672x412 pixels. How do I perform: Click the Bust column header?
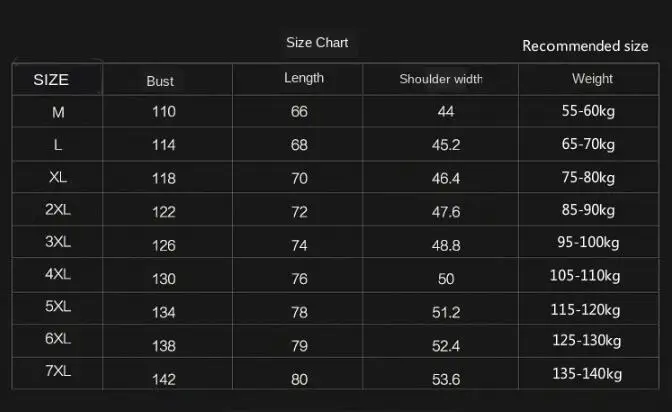160,81
